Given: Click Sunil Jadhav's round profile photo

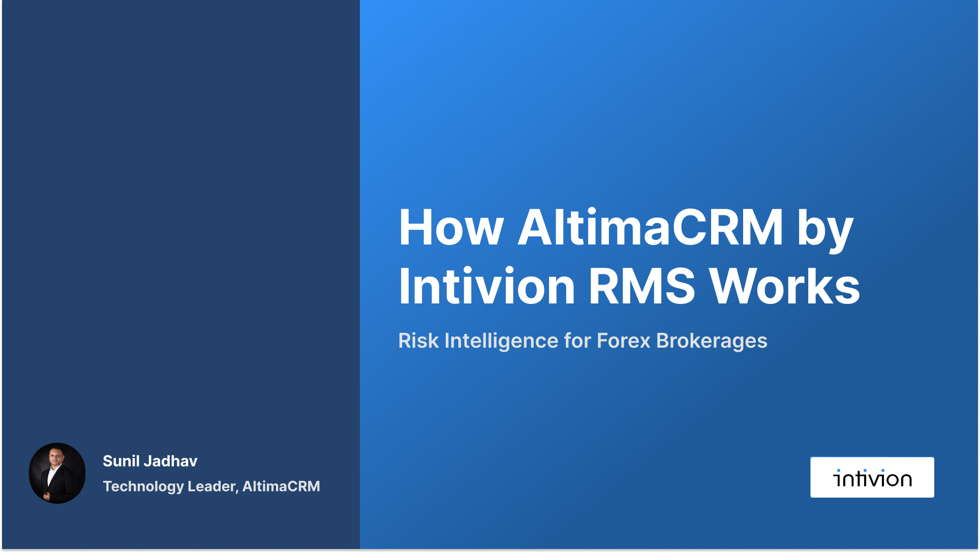Looking at the screenshot, I should pos(57,473).
